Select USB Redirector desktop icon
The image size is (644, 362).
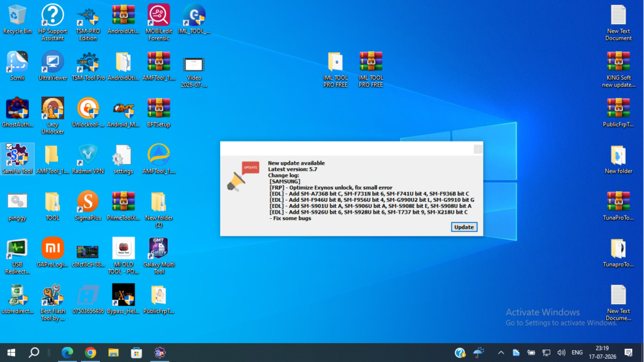[17, 256]
